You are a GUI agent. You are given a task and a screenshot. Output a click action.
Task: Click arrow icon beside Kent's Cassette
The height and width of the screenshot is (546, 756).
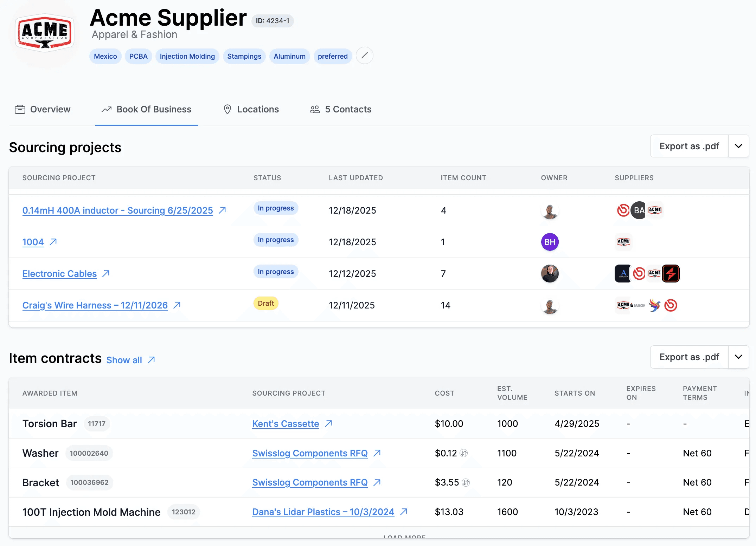(x=328, y=424)
